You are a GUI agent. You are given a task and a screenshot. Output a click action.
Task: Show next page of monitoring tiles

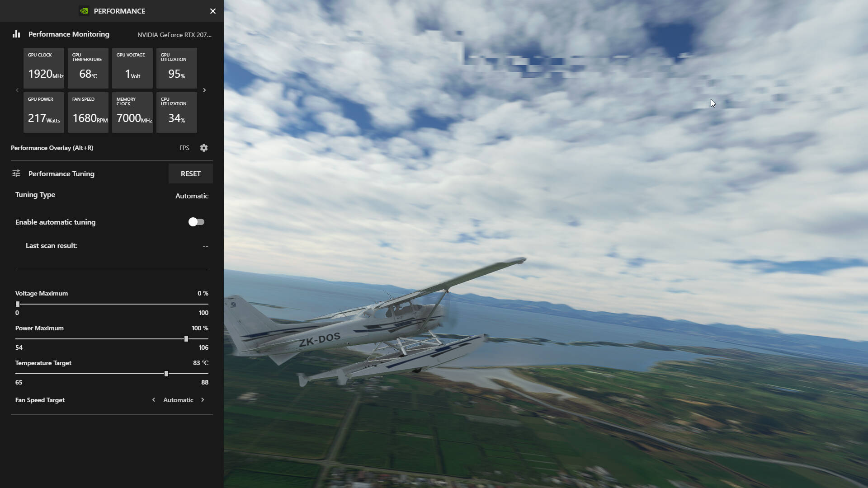(x=204, y=90)
